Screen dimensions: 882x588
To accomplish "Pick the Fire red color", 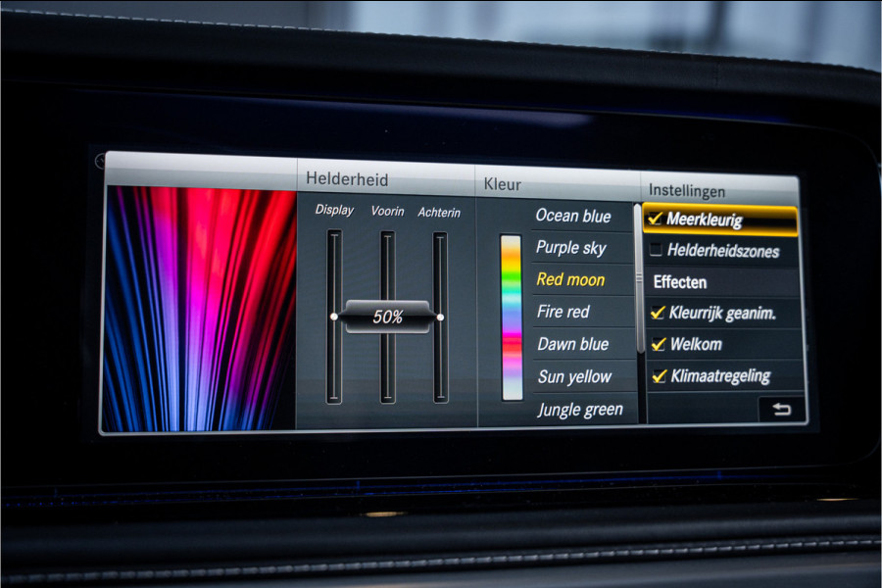I will [x=563, y=312].
